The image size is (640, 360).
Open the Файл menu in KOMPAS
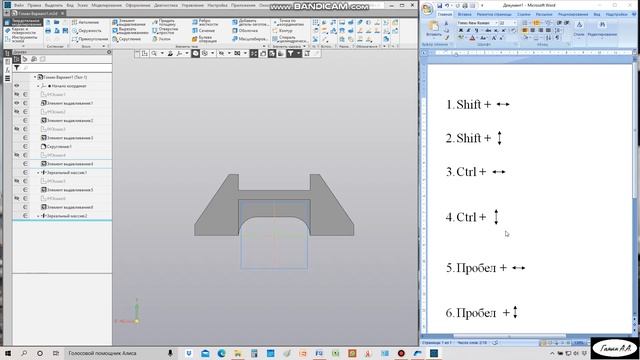click(18, 6)
